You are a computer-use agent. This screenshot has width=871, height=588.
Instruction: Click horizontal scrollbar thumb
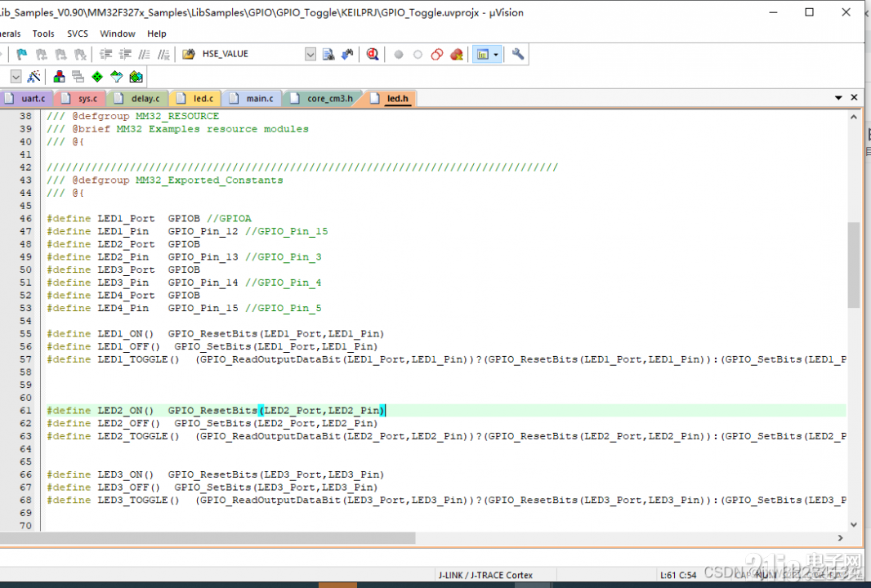coord(208,537)
